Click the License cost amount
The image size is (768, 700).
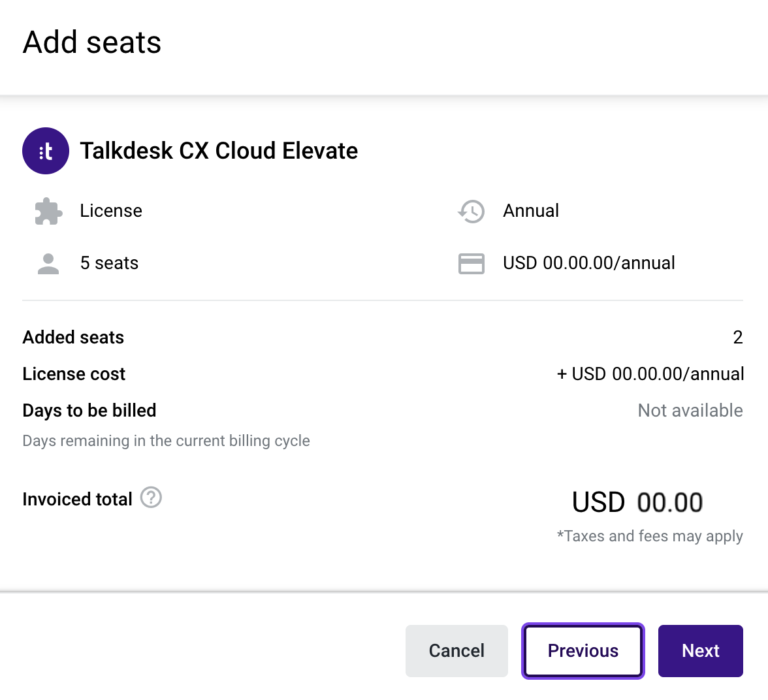click(x=650, y=374)
